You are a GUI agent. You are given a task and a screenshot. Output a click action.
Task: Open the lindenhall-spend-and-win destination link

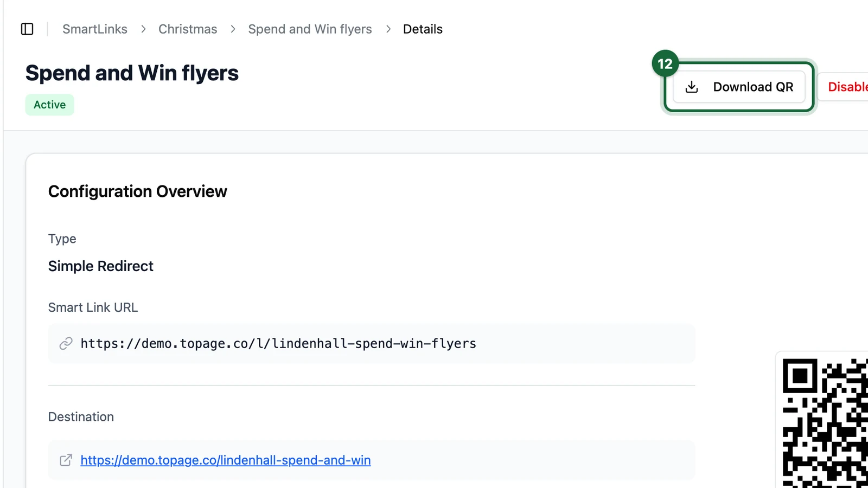pyautogui.click(x=226, y=460)
